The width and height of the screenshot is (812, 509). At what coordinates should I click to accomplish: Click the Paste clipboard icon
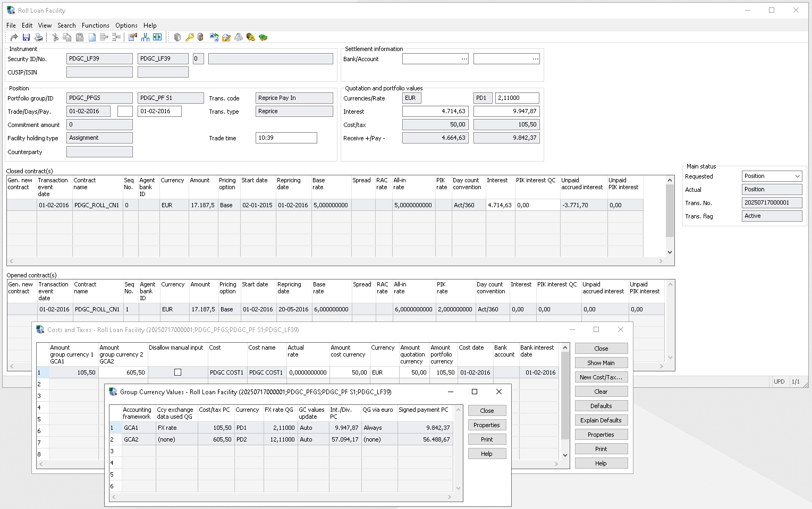tap(80, 37)
